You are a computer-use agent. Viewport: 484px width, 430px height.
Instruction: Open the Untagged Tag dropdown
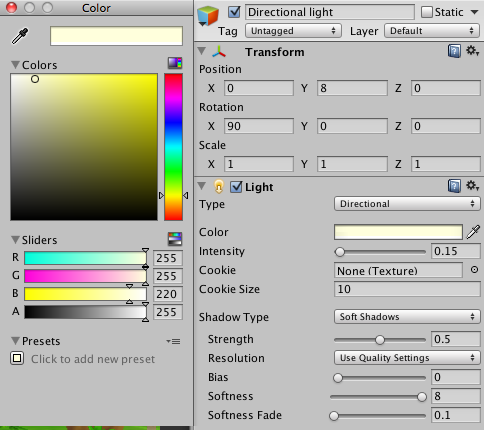[293, 31]
